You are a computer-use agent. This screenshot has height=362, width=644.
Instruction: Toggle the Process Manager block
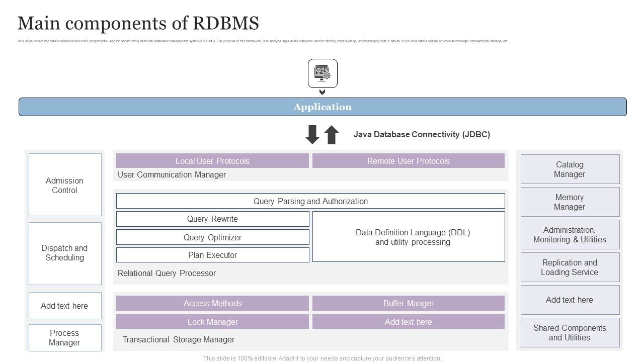(65, 338)
